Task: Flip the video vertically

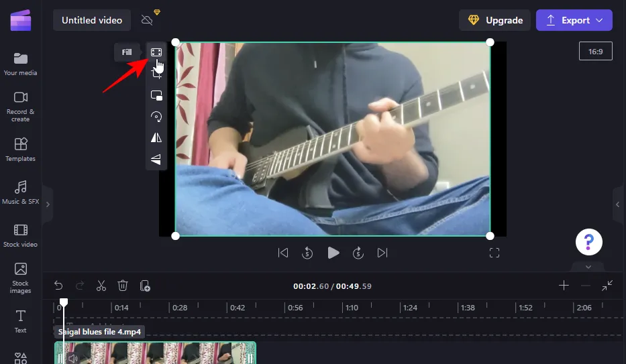Action: [x=156, y=159]
